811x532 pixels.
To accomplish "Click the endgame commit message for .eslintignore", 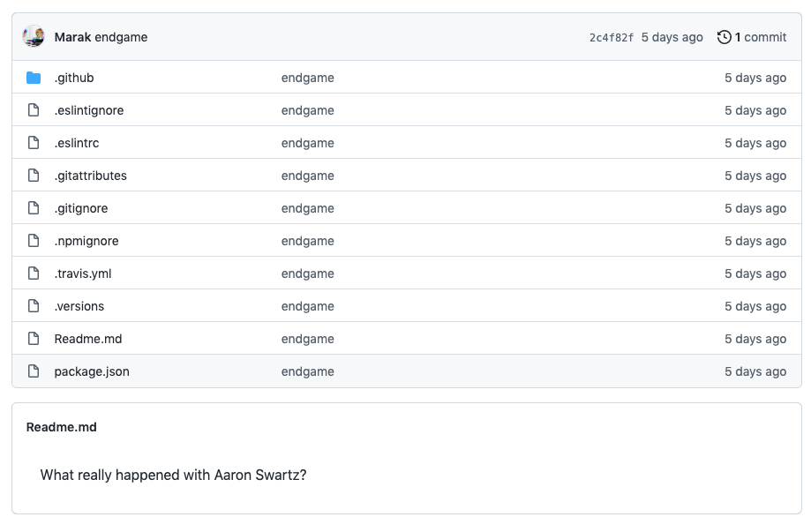I will pos(308,110).
